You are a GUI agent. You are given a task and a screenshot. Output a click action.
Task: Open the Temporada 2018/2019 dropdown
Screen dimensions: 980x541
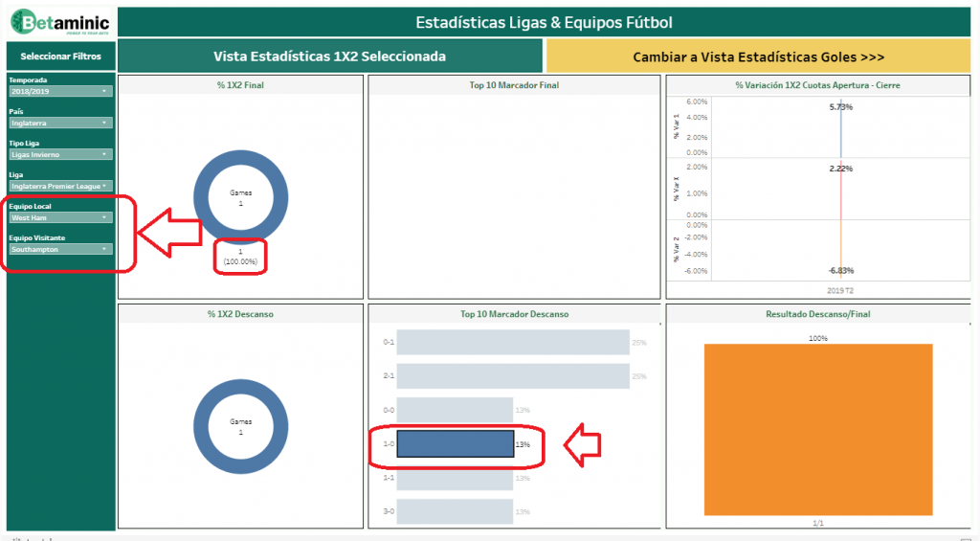click(x=60, y=92)
